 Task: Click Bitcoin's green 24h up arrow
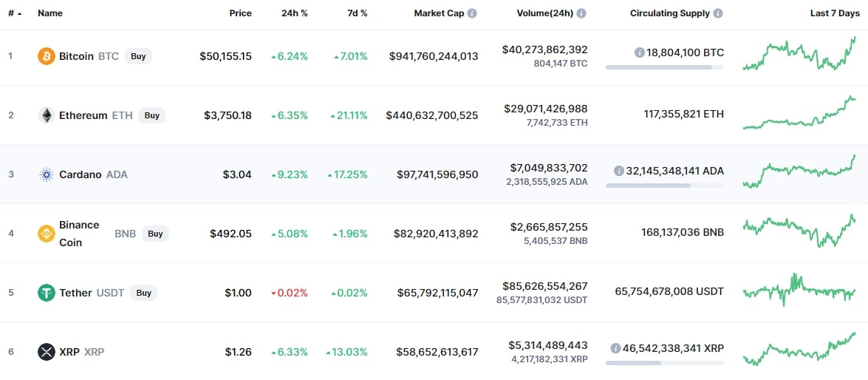click(273, 56)
